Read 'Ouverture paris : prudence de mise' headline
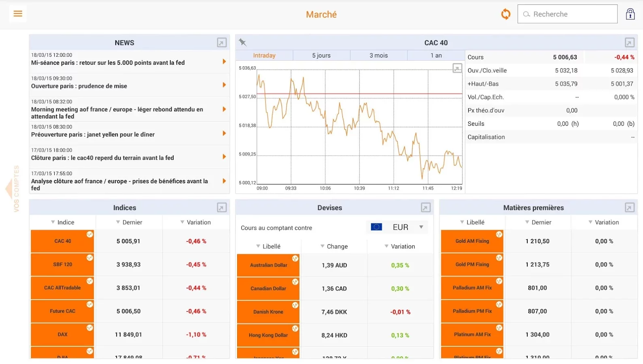 (79, 86)
